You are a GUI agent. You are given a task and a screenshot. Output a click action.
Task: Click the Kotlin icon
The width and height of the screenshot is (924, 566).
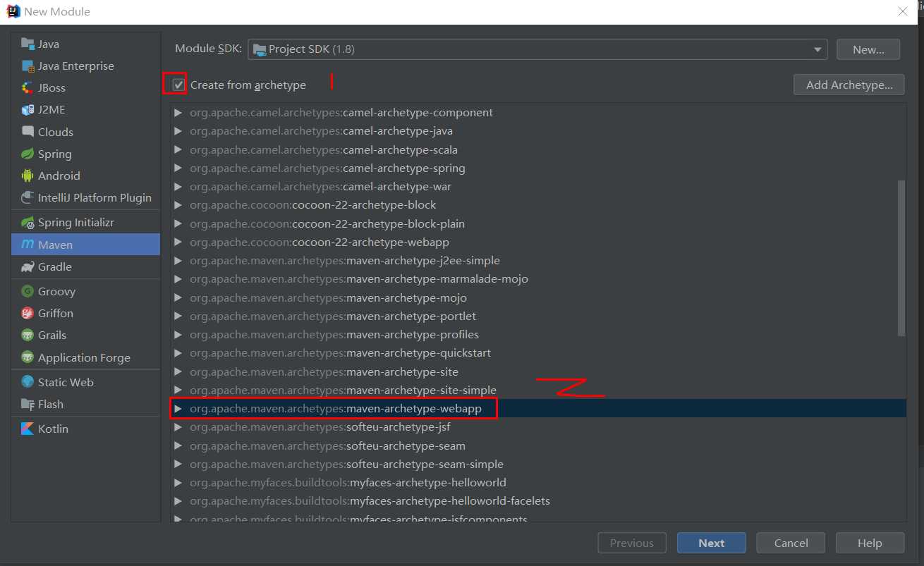[x=28, y=429]
